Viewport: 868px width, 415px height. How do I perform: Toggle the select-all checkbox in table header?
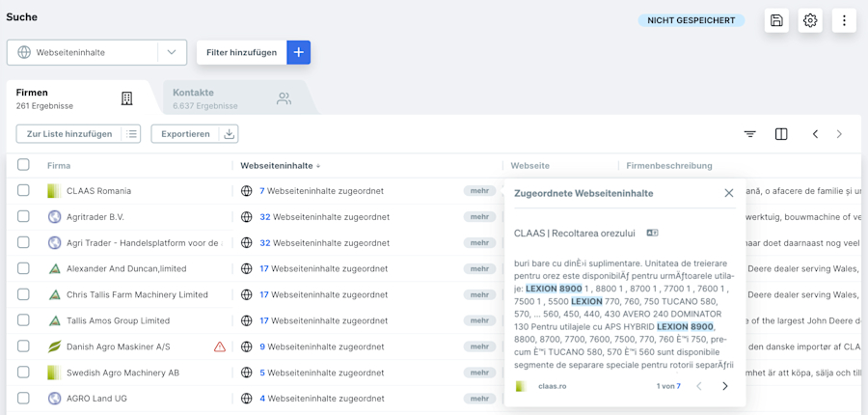pyautogui.click(x=23, y=165)
